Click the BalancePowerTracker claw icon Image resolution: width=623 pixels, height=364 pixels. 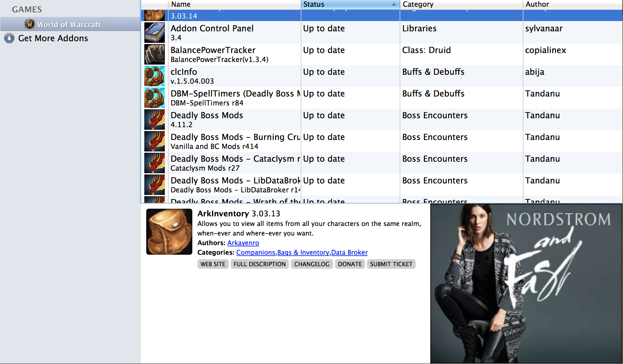155,54
